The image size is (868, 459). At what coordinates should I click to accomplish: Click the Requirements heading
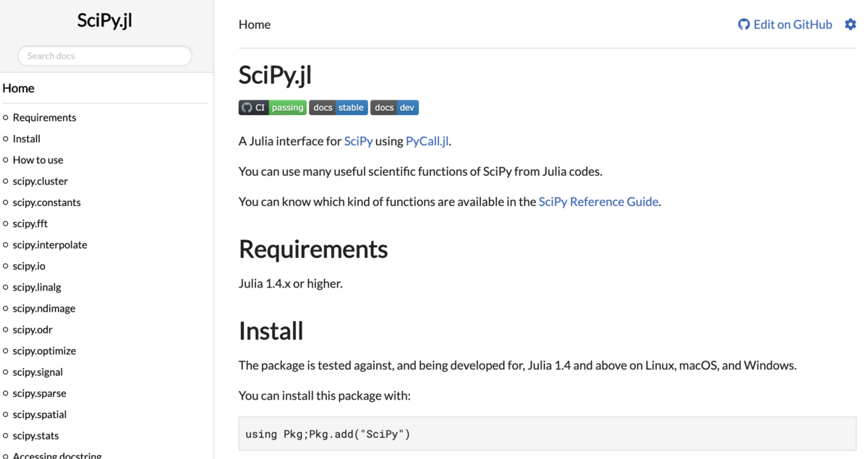313,249
